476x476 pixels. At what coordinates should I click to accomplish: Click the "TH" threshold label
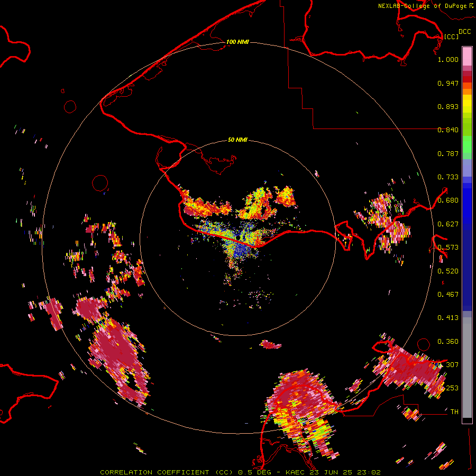454,412
